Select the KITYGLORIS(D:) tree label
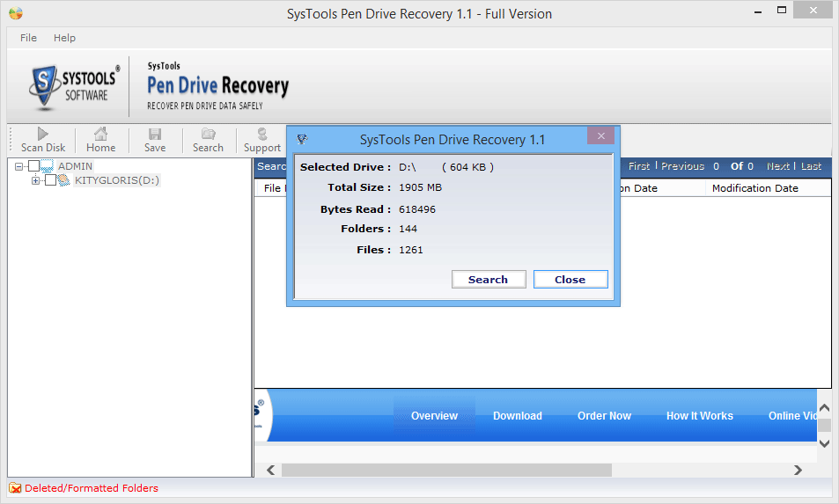 pyautogui.click(x=116, y=180)
